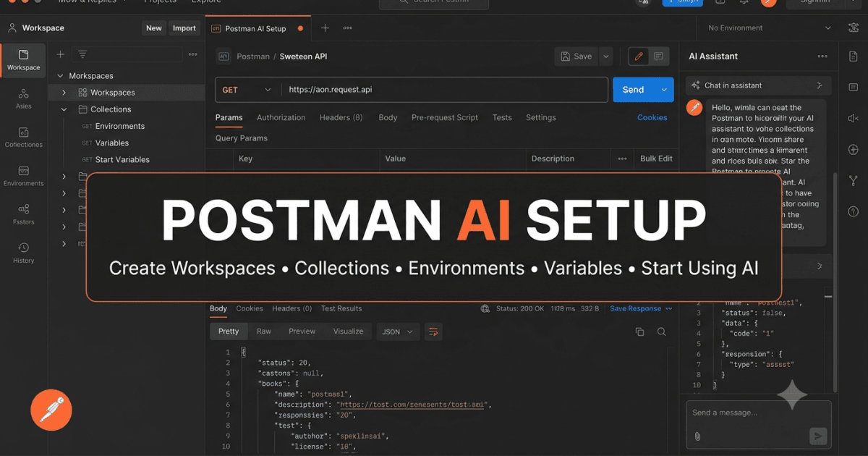This screenshot has width=868, height=456.
Task: Switch response view to Preview
Action: [x=302, y=332]
